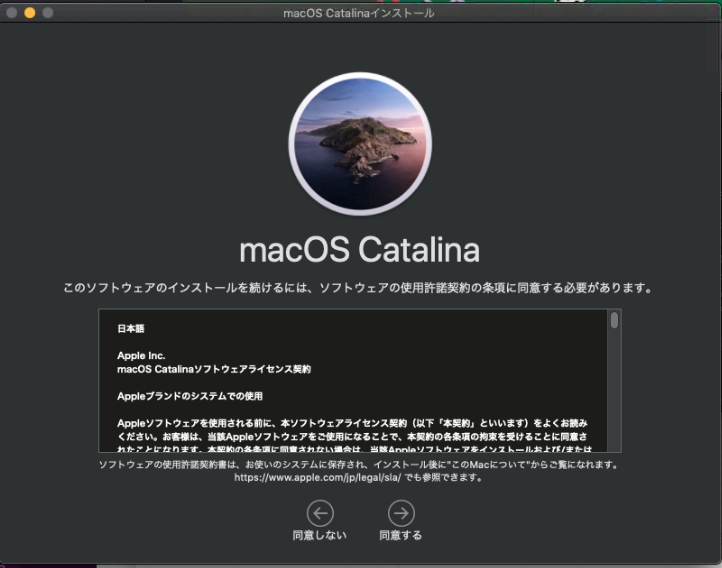Click the 同意する label
This screenshot has width=722, height=568.
point(401,535)
